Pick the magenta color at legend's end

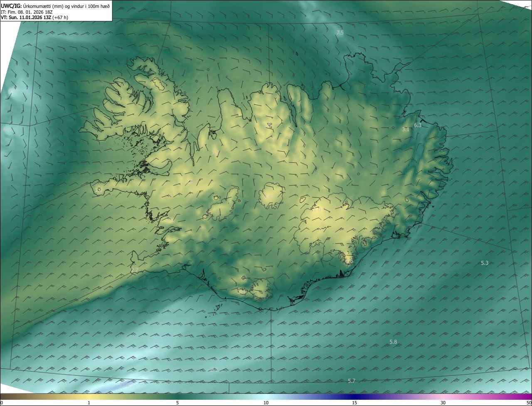[527, 396]
